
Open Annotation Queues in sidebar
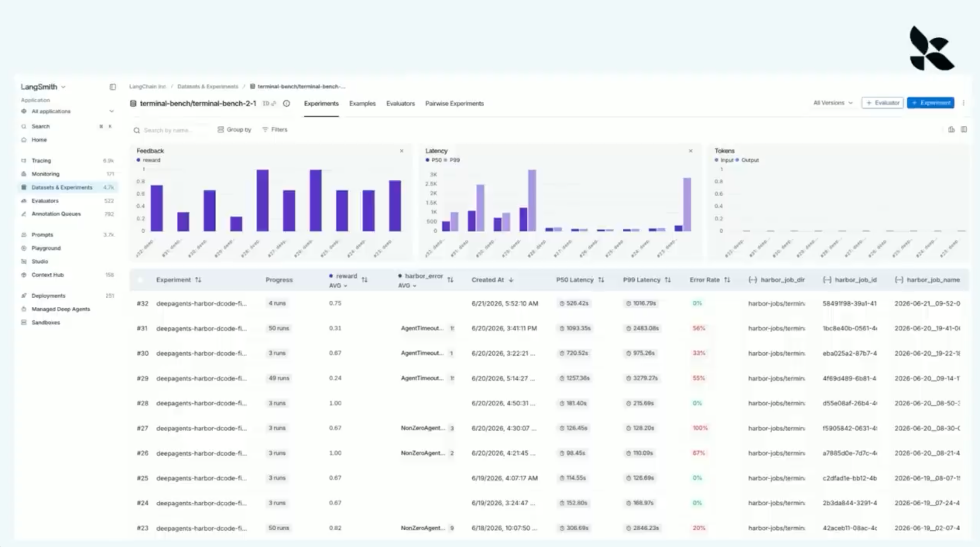pos(56,214)
